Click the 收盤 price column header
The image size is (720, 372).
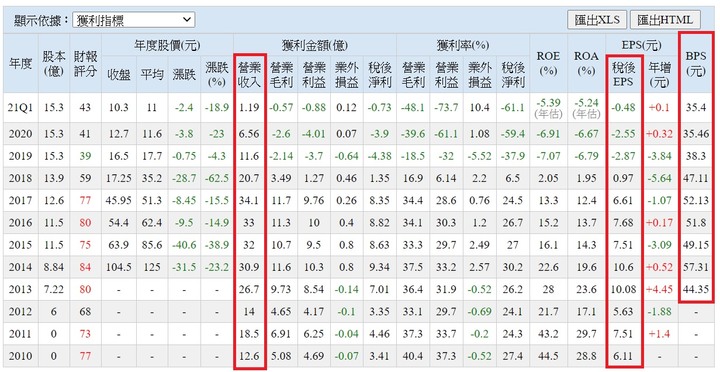tap(118, 75)
